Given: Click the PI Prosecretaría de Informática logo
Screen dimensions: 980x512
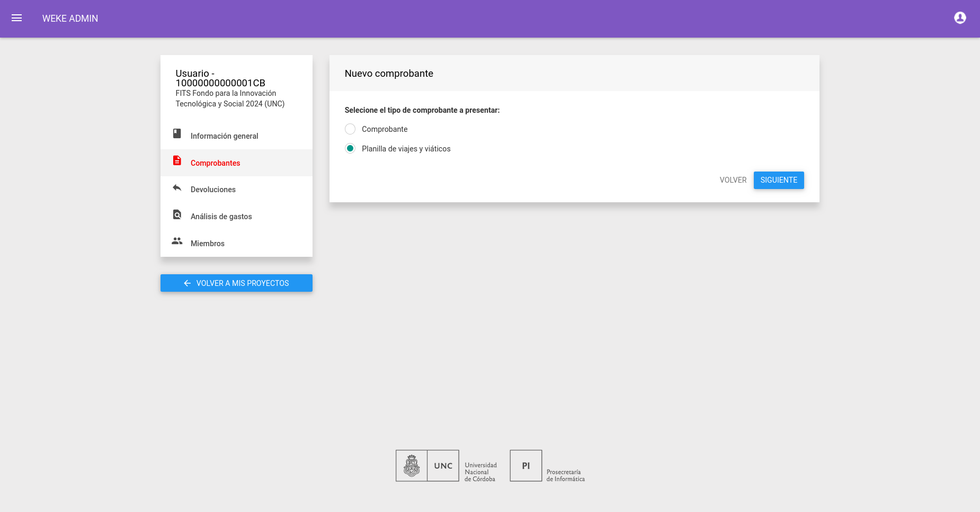Looking at the screenshot, I should click(x=548, y=466).
